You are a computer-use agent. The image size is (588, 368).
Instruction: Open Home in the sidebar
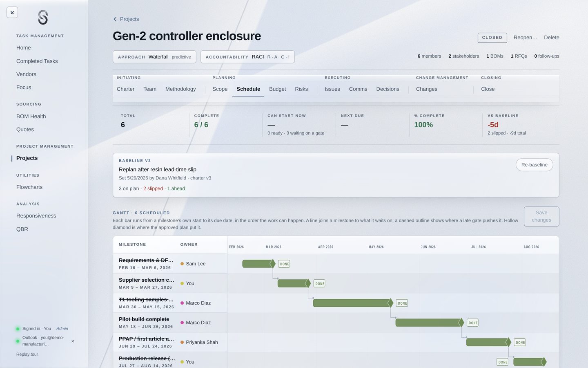coord(24,48)
